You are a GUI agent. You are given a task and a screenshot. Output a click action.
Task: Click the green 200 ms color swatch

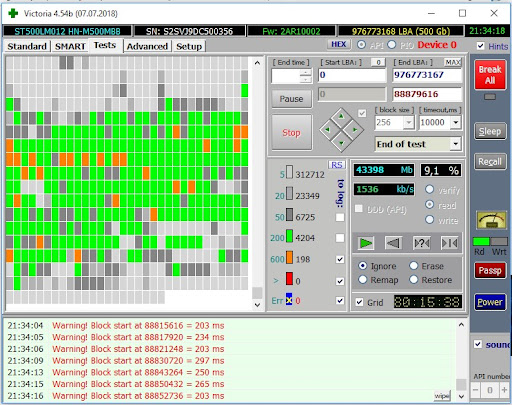(289, 236)
